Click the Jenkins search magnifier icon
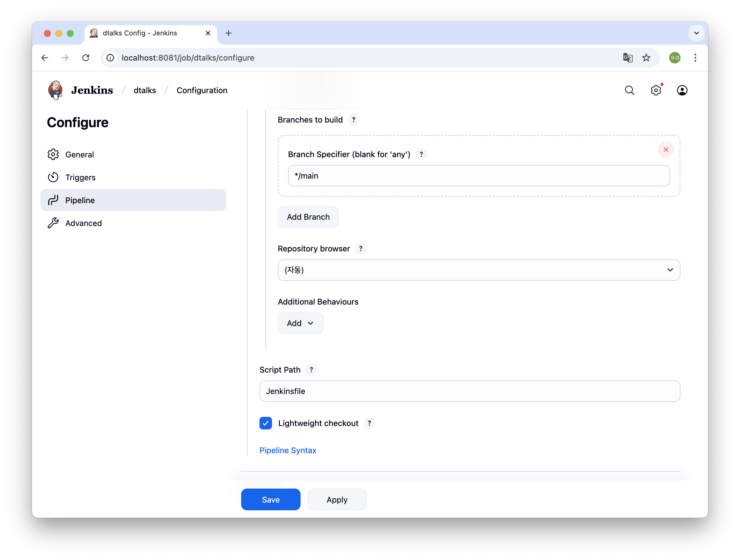Viewport: 740px width, 560px height. pyautogui.click(x=629, y=90)
